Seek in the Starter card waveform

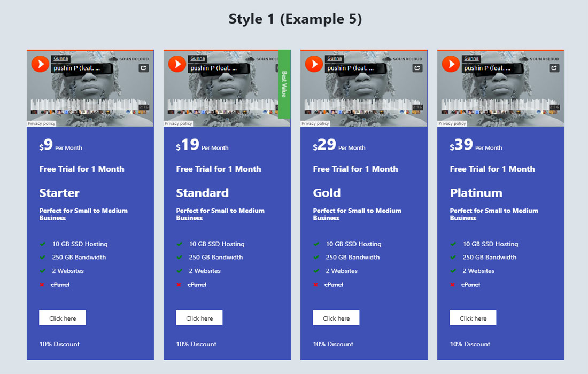click(x=89, y=105)
